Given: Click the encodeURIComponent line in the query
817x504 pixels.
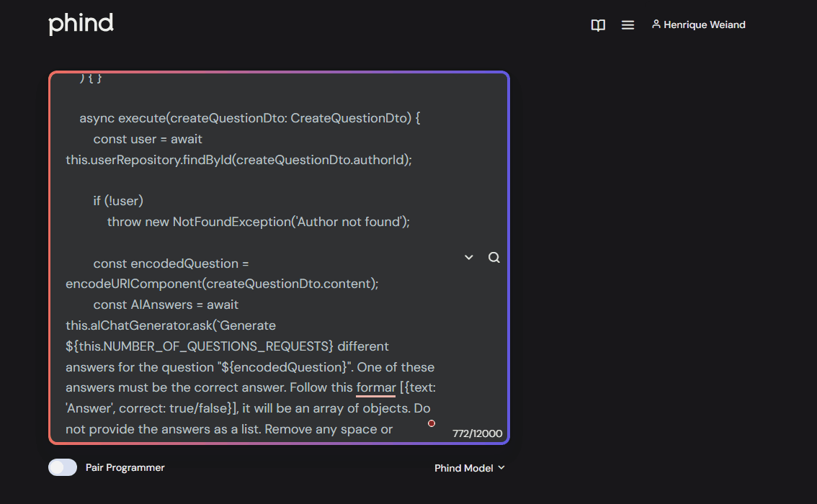Looking at the screenshot, I should 222,284.
